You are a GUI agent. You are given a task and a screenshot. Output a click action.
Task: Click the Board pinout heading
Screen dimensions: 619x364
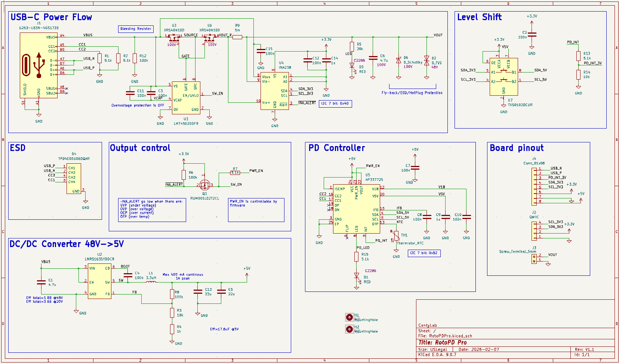(517, 148)
